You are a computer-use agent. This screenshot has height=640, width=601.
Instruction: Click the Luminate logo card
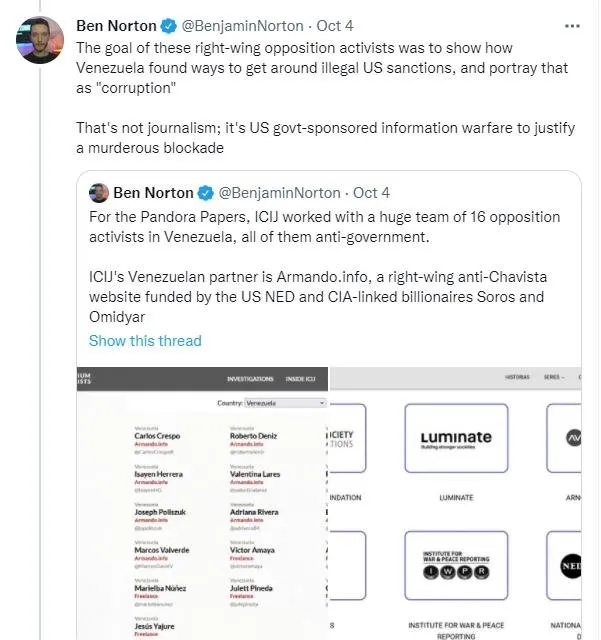click(x=456, y=438)
